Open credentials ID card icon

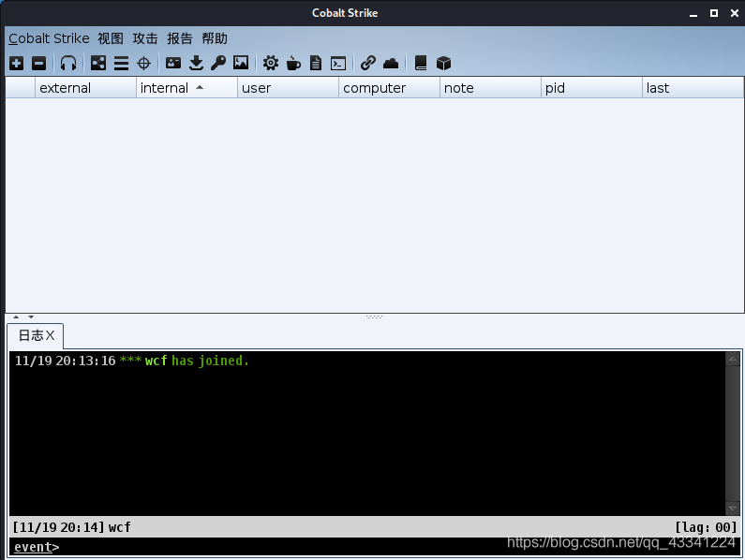click(173, 63)
